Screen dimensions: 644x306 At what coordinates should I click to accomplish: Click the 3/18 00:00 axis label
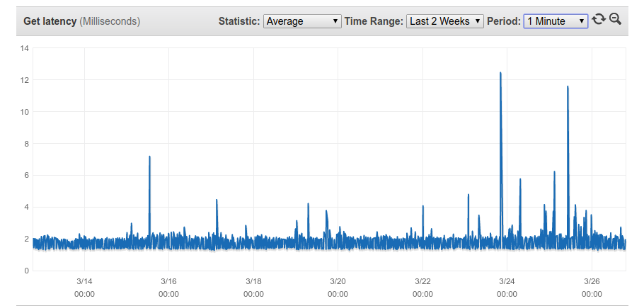(x=253, y=288)
